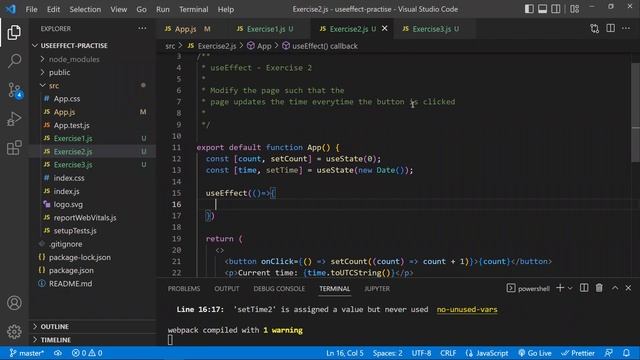The height and width of the screenshot is (360, 640).
Task: Synchronize changes cloud icon in status bar
Action: 58,353
